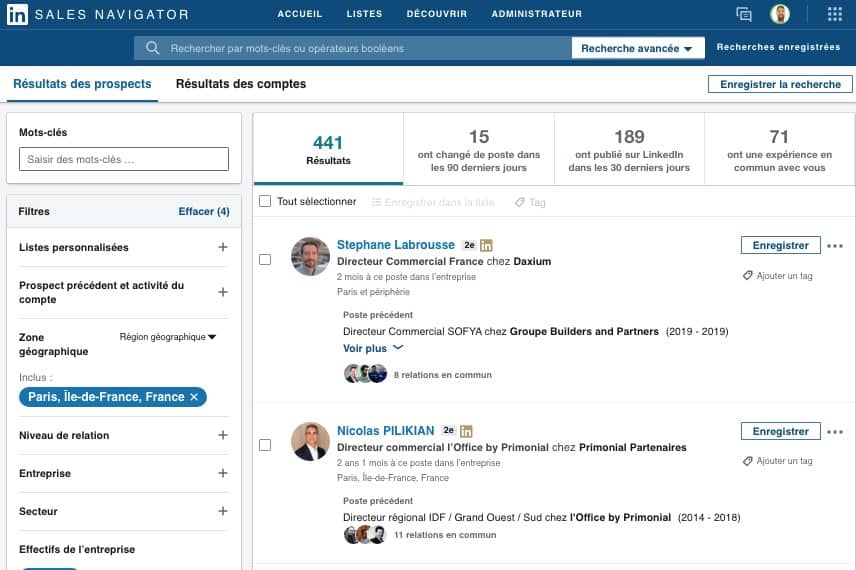Open the messaging icon in header
The height and width of the screenshot is (570, 856).
pos(744,14)
